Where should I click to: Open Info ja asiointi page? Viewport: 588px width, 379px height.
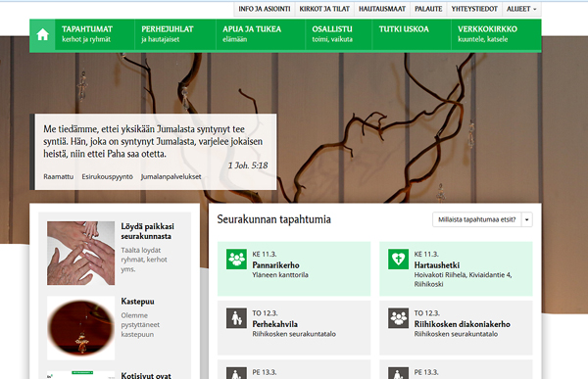265,9
